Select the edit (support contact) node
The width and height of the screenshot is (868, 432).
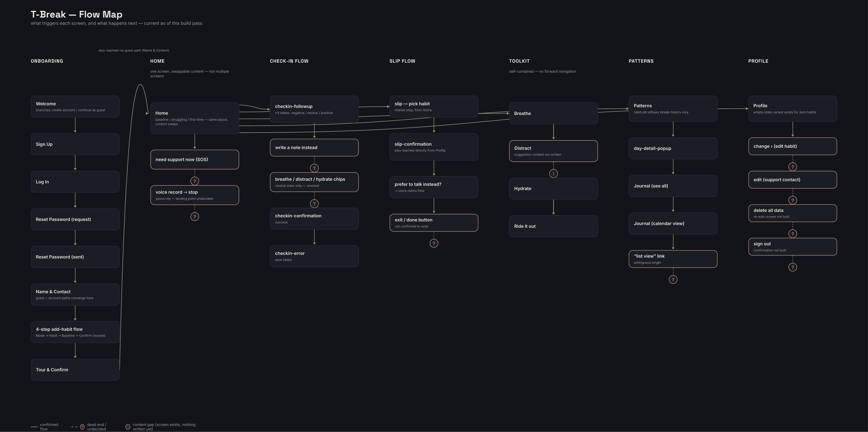pyautogui.click(x=793, y=180)
